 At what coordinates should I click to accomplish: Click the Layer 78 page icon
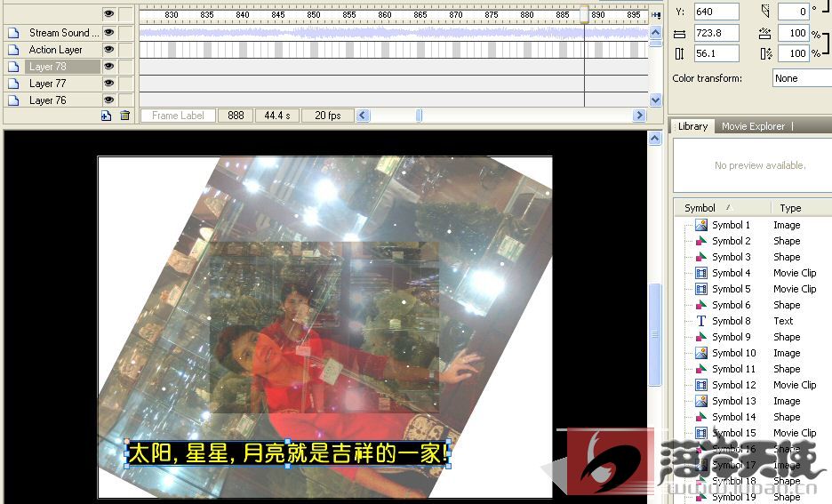coord(13,67)
